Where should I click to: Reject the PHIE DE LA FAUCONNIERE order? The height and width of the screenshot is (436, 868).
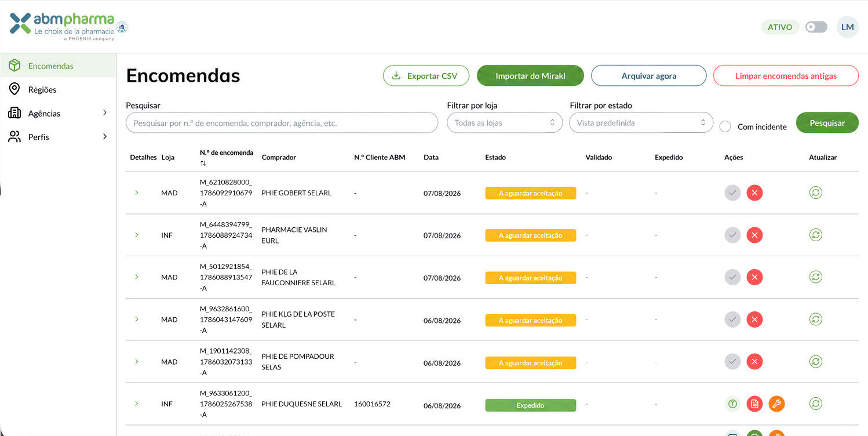(754, 278)
